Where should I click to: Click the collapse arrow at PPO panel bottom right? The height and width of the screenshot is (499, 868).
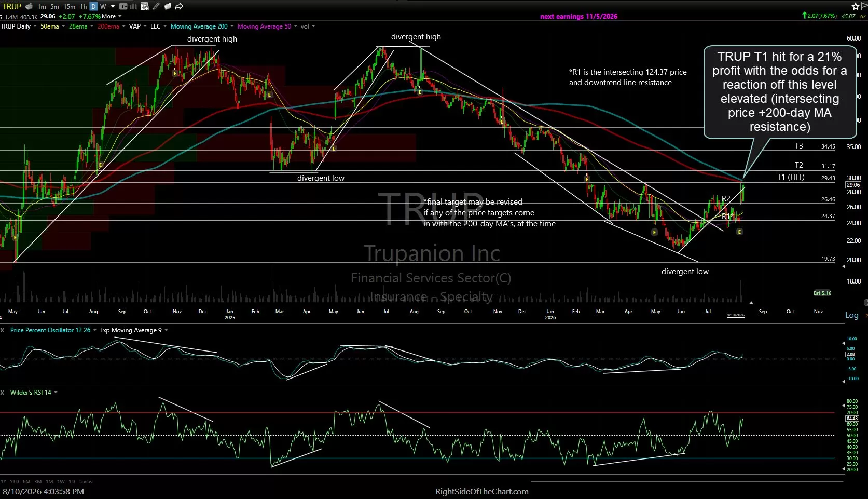click(844, 382)
